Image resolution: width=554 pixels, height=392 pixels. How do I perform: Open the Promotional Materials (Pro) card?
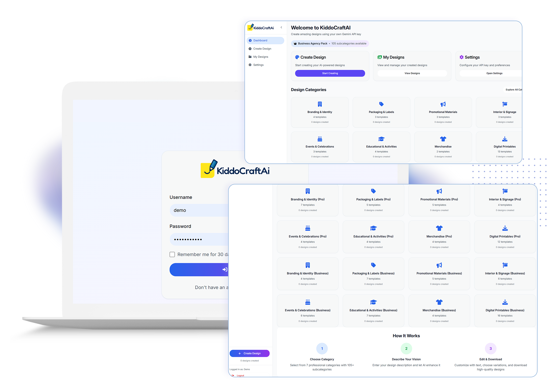tap(439, 200)
